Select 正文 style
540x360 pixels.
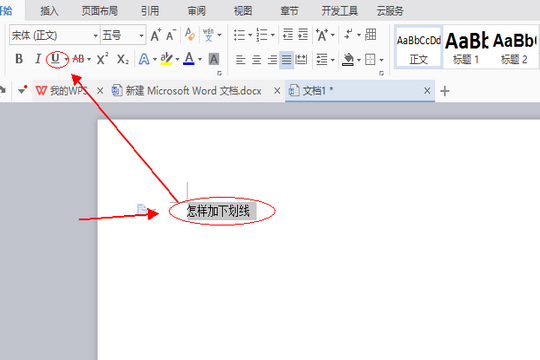418,48
